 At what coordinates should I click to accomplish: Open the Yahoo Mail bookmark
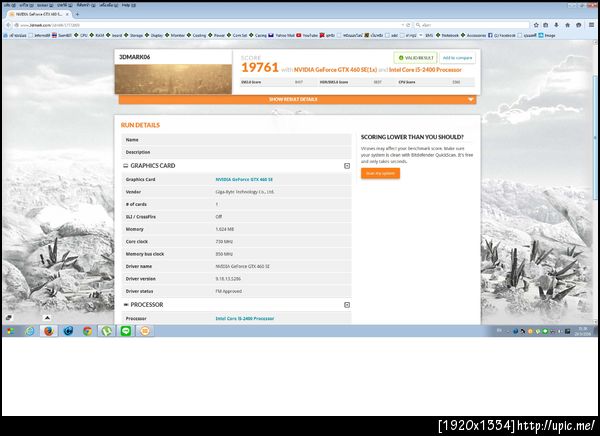click(282, 35)
